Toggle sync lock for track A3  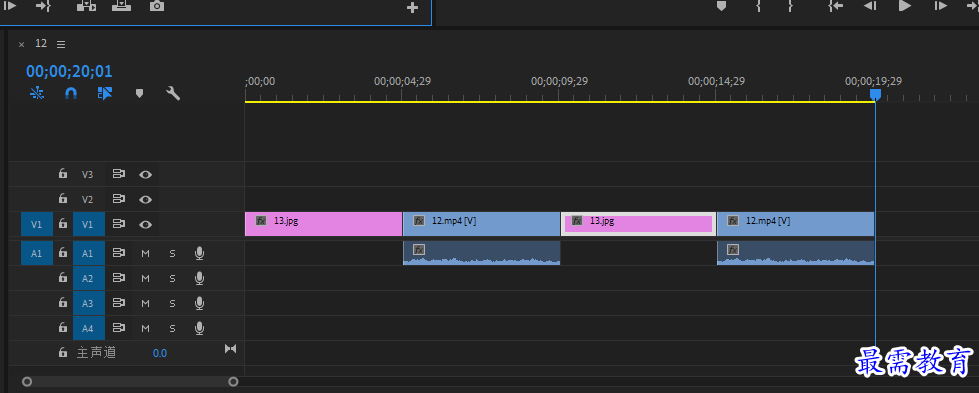point(119,303)
